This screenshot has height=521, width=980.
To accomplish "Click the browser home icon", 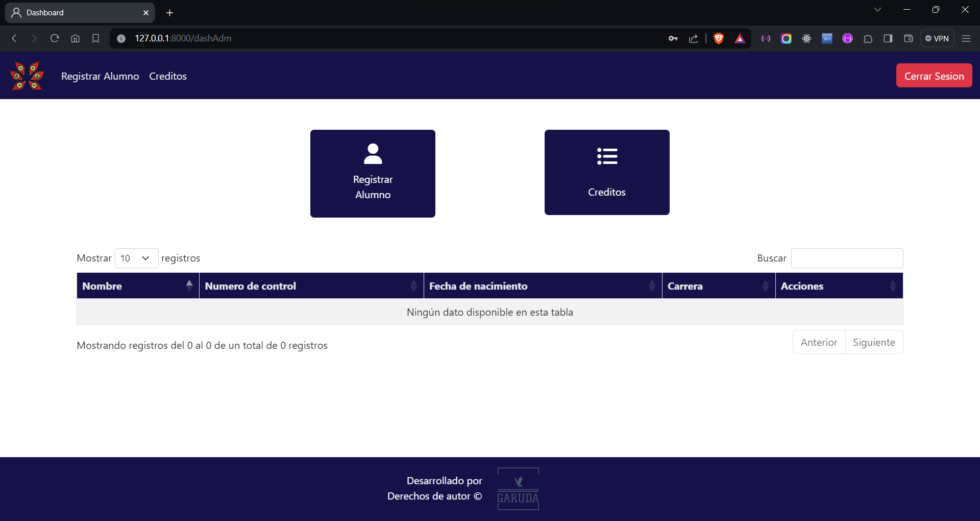I will tap(75, 38).
